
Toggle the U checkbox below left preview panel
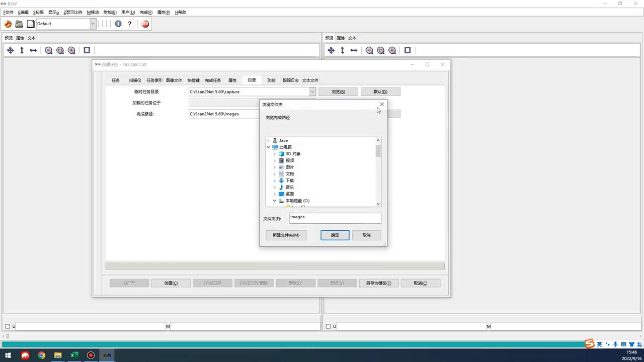pyautogui.click(x=8, y=326)
